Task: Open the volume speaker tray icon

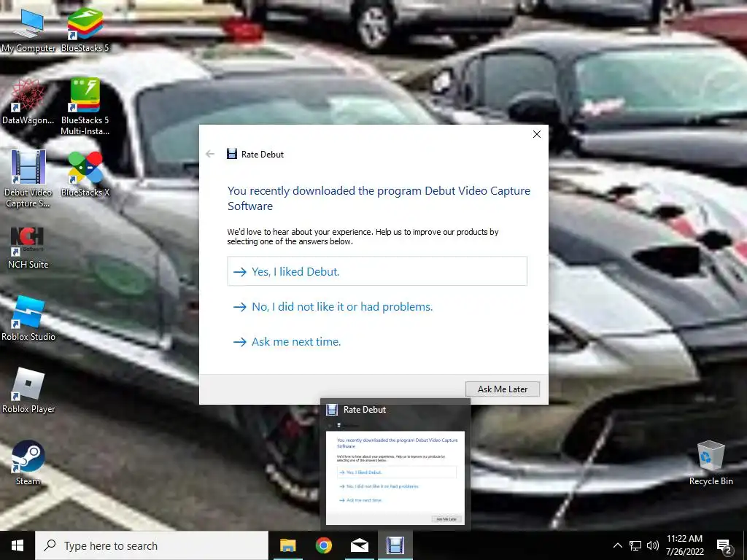Action: click(x=653, y=545)
